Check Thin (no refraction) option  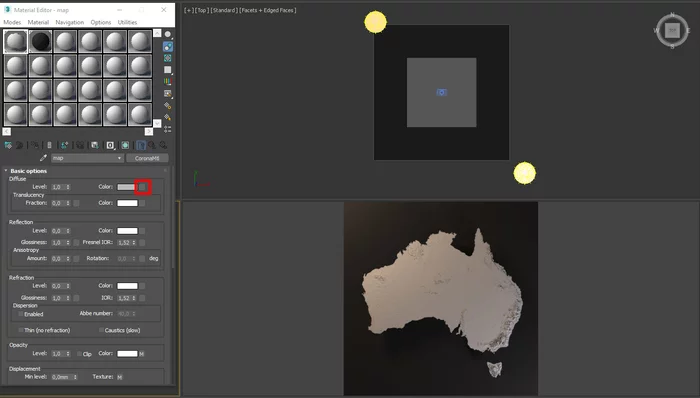[21, 330]
